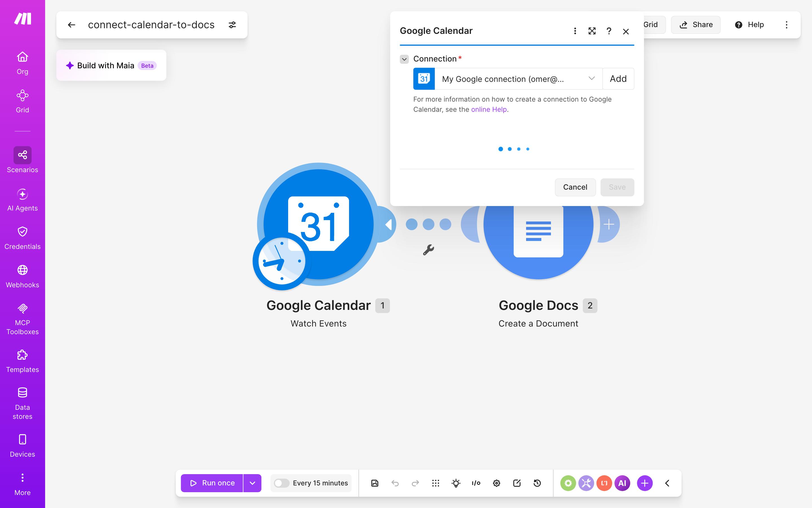Open Devices in the sidebar
The image size is (812, 508).
[x=23, y=446]
